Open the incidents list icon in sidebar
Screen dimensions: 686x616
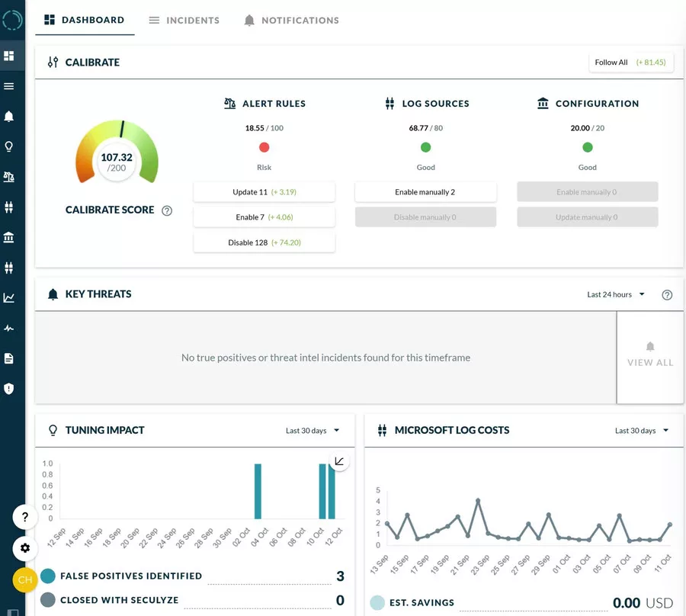click(x=8, y=86)
